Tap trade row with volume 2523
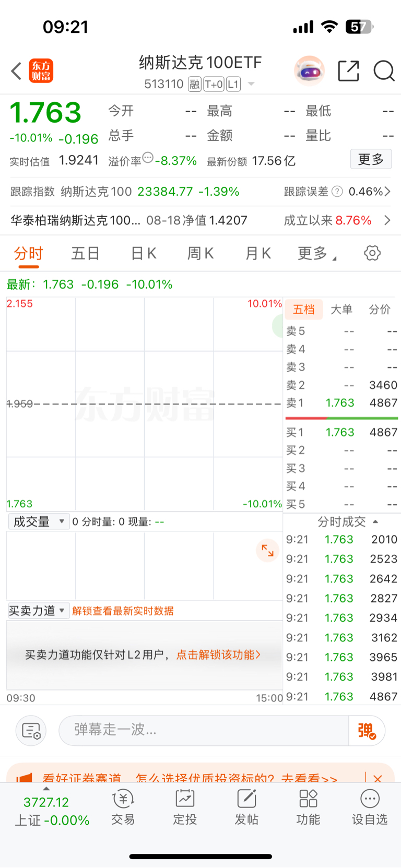401x868 pixels. 341,559
